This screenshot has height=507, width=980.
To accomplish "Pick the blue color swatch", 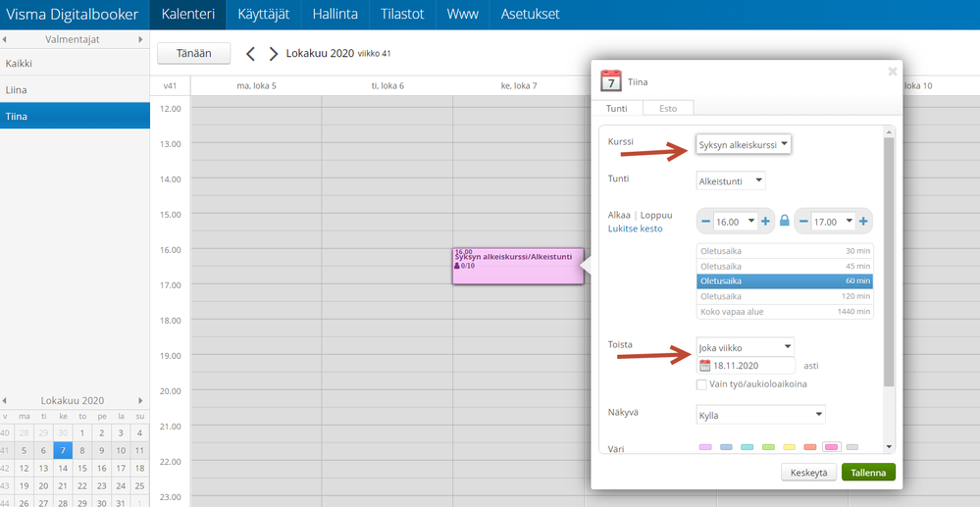I will coord(726,447).
